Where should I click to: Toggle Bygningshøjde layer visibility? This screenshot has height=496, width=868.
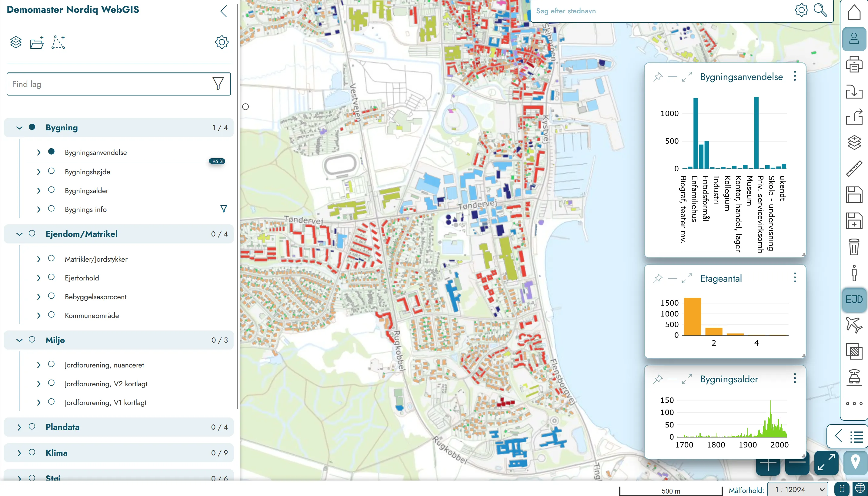point(52,171)
